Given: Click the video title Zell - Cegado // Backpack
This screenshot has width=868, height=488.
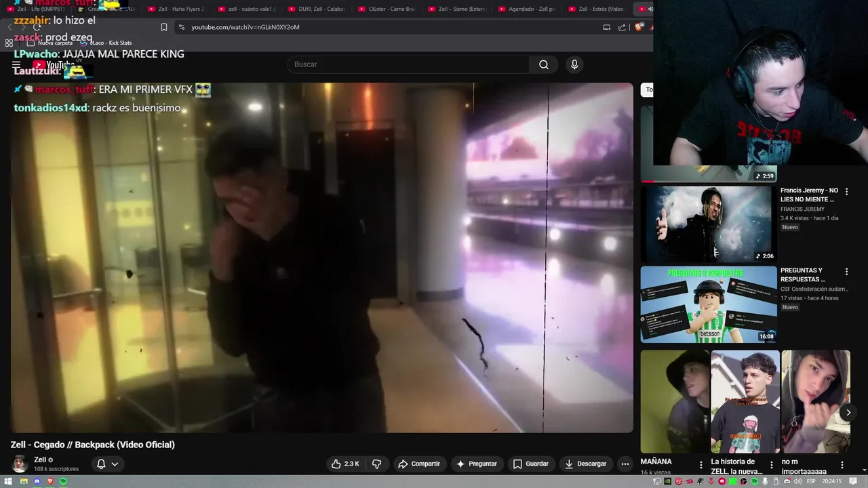Looking at the screenshot, I should (x=93, y=445).
